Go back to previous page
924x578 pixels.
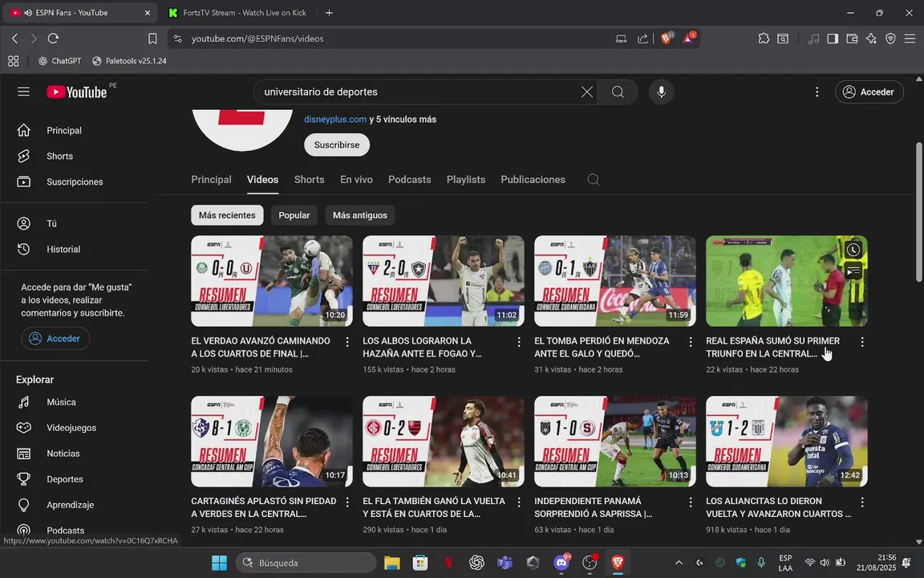15,39
